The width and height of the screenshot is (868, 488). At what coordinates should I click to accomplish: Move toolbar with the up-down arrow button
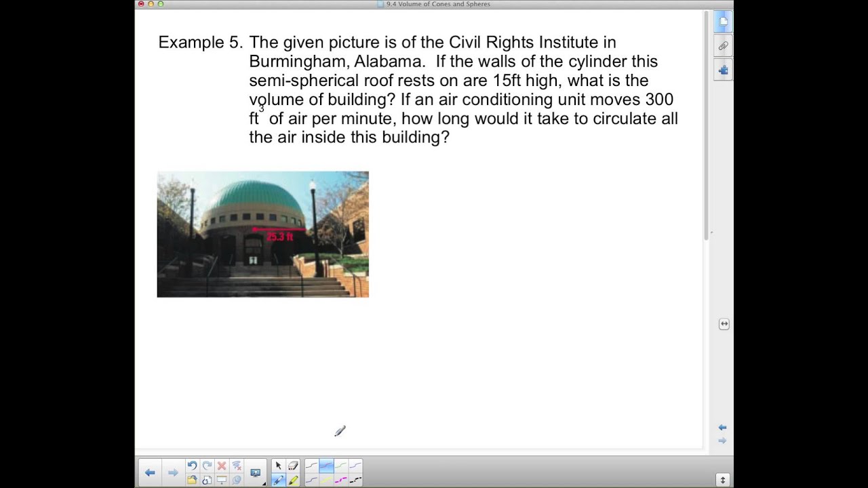tap(722, 480)
